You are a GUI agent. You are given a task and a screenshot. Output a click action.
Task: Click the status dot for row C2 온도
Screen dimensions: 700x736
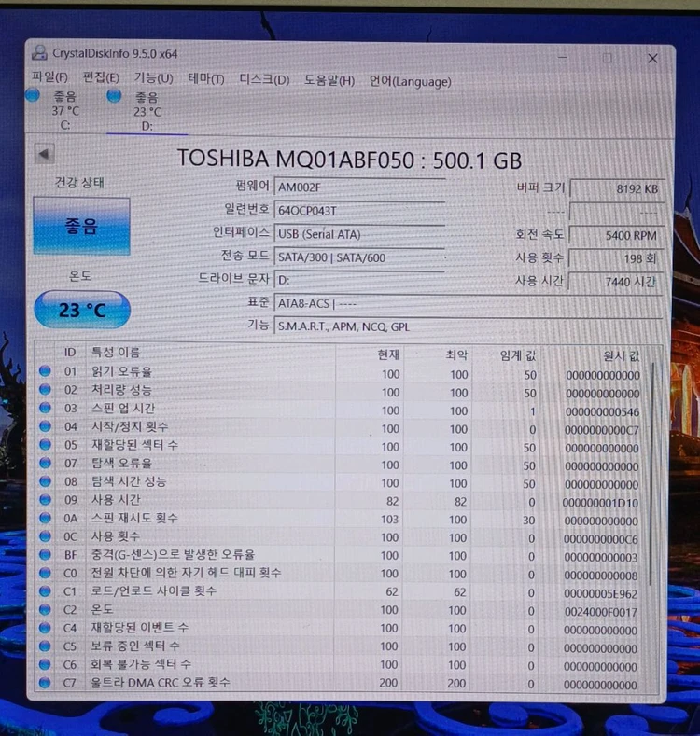tap(45, 609)
